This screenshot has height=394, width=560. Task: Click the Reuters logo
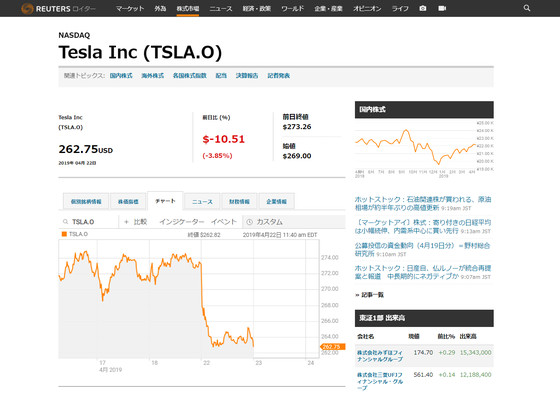coord(58,8)
